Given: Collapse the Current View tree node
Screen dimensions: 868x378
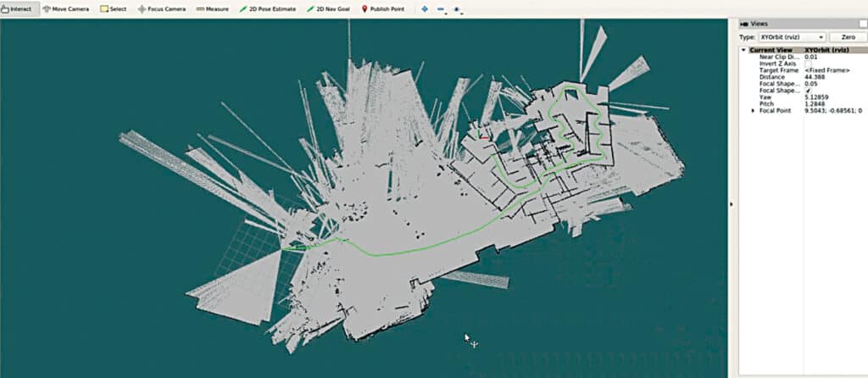Looking at the screenshot, I should click(743, 50).
